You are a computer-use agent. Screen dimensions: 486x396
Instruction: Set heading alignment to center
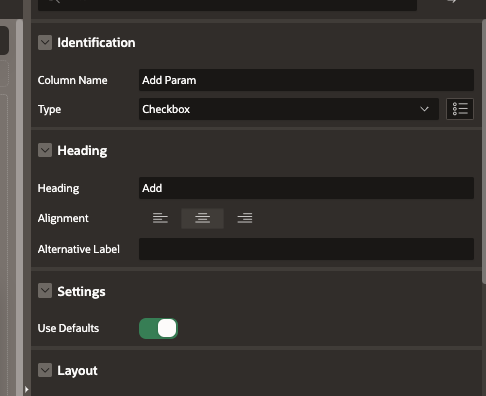(x=202, y=218)
